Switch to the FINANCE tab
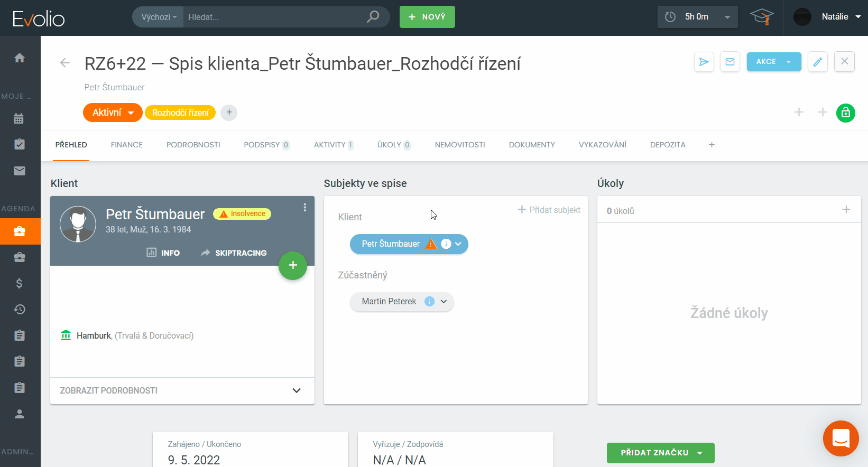868x467 pixels. pos(127,145)
